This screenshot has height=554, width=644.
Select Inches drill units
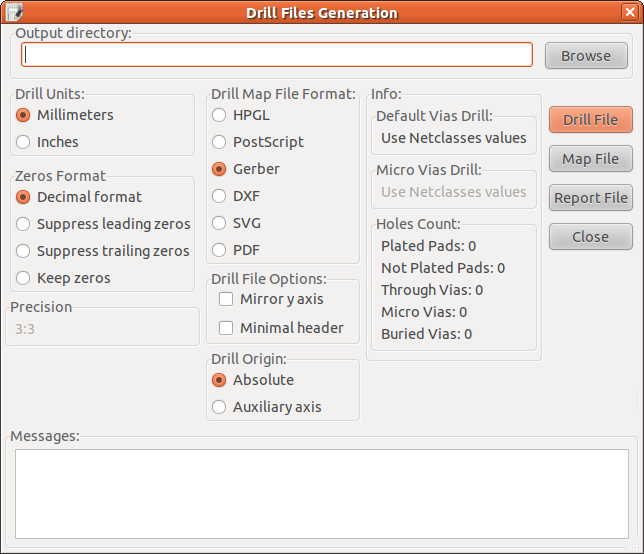point(23,142)
